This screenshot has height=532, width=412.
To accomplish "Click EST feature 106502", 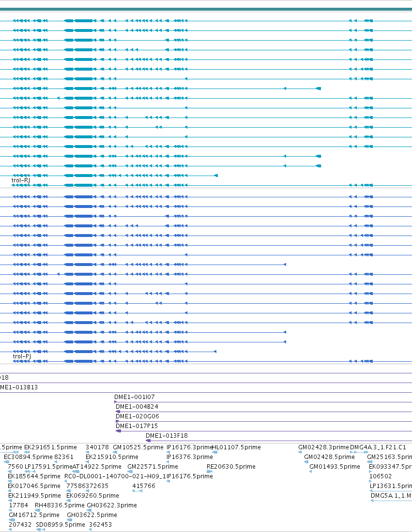I will pos(381,476).
